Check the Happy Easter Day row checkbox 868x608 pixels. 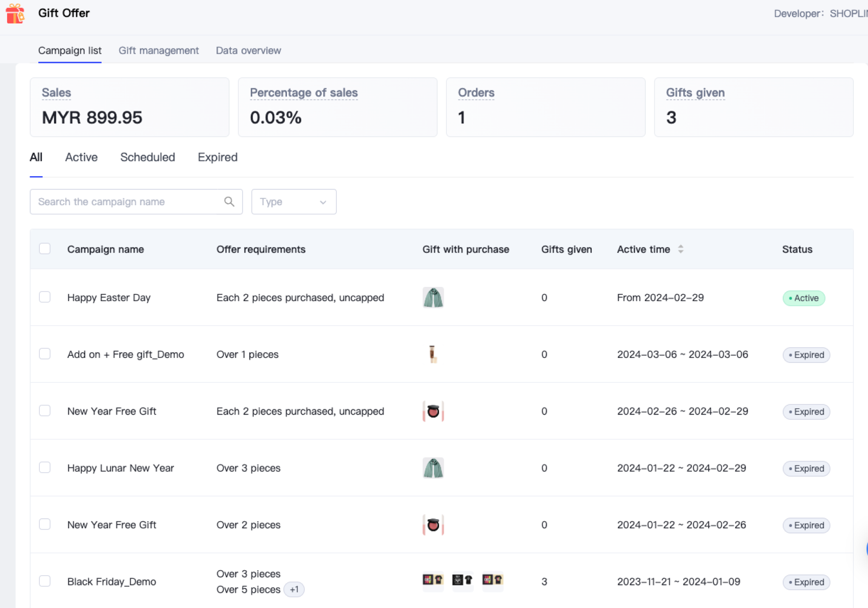pos(45,297)
